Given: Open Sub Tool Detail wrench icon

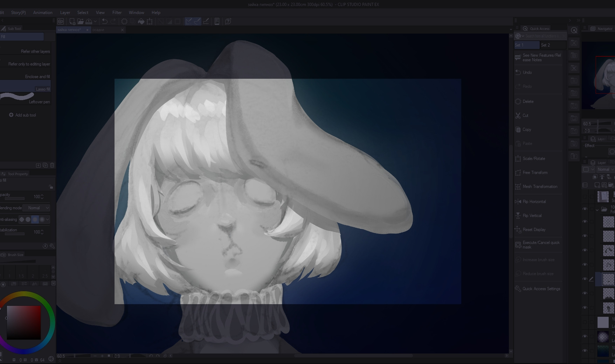Looking at the screenshot, I should (52, 246).
